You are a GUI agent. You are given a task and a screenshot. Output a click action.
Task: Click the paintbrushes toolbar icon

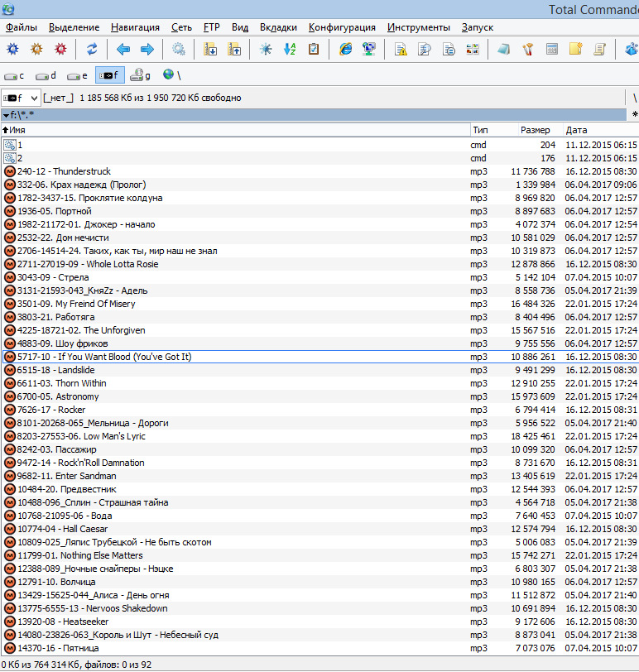pos(528,50)
